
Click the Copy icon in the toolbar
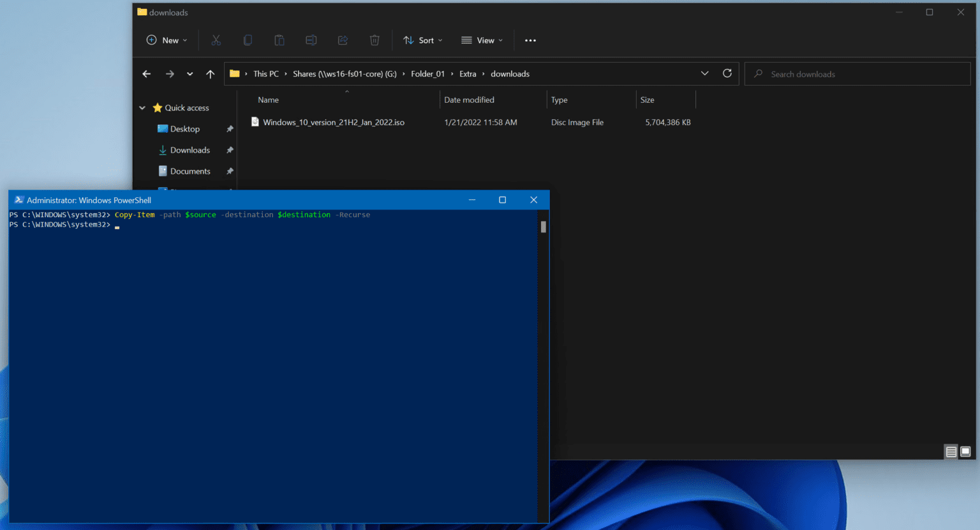[248, 40]
